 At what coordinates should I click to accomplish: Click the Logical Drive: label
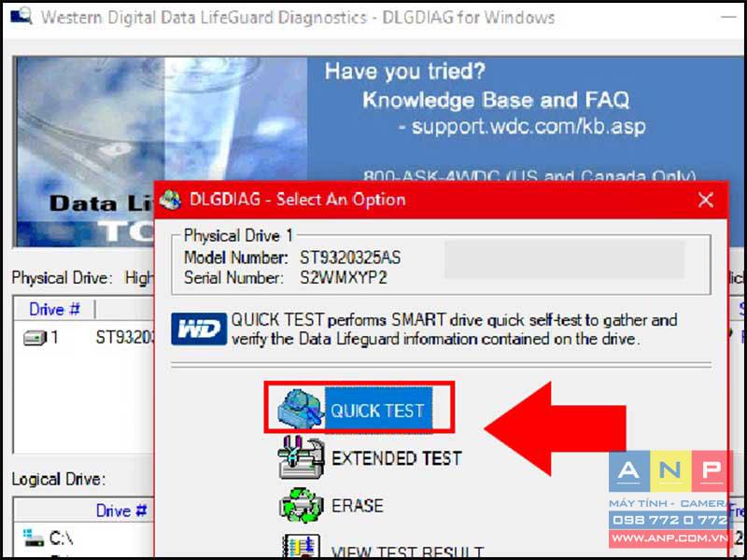(59, 479)
